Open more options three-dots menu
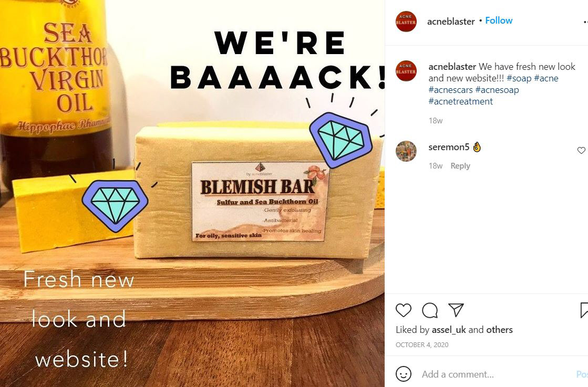Screen dimensions: 588x387 [585, 22]
